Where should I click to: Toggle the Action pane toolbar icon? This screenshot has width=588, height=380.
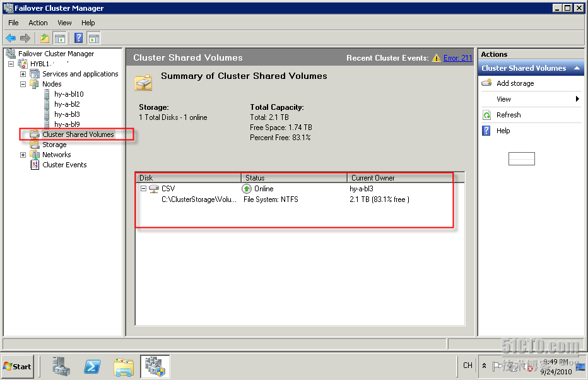point(94,38)
